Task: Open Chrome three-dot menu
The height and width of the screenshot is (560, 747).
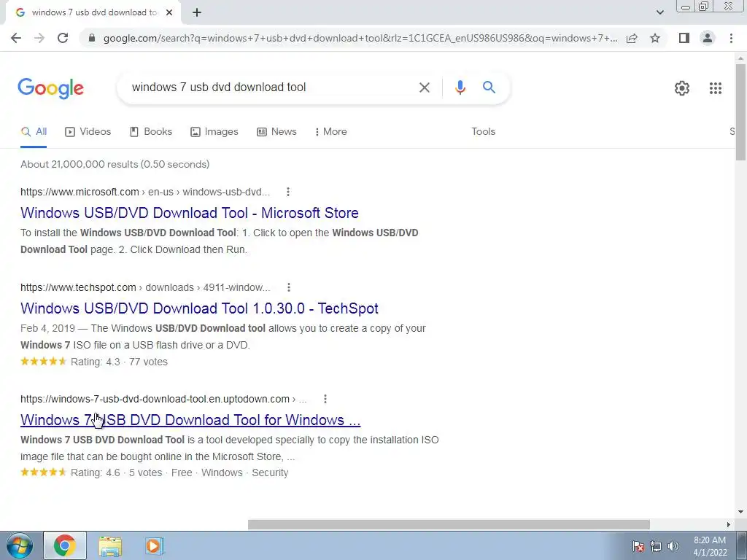Action: (731, 38)
